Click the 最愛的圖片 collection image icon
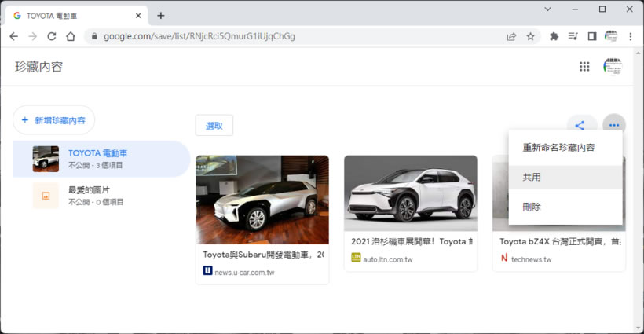 point(46,196)
